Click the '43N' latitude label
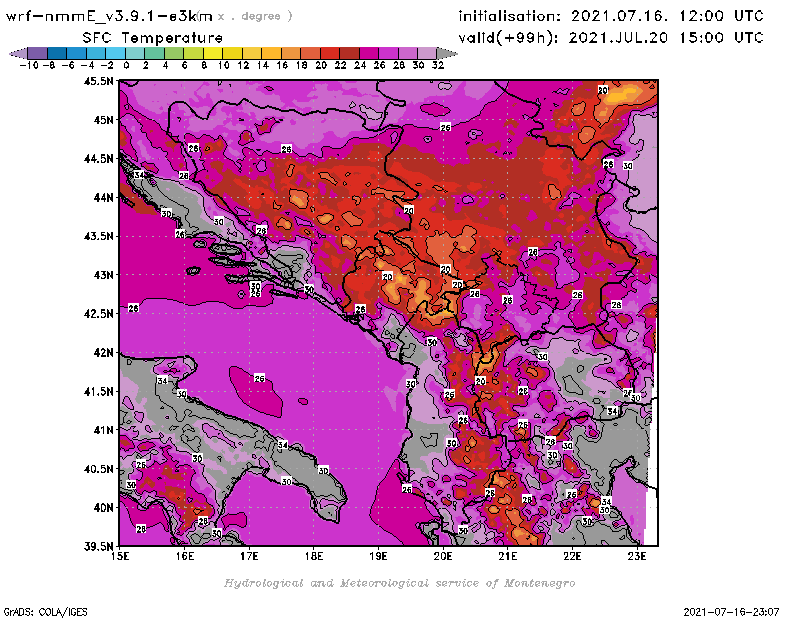The height and width of the screenshot is (618, 800). pos(103,275)
